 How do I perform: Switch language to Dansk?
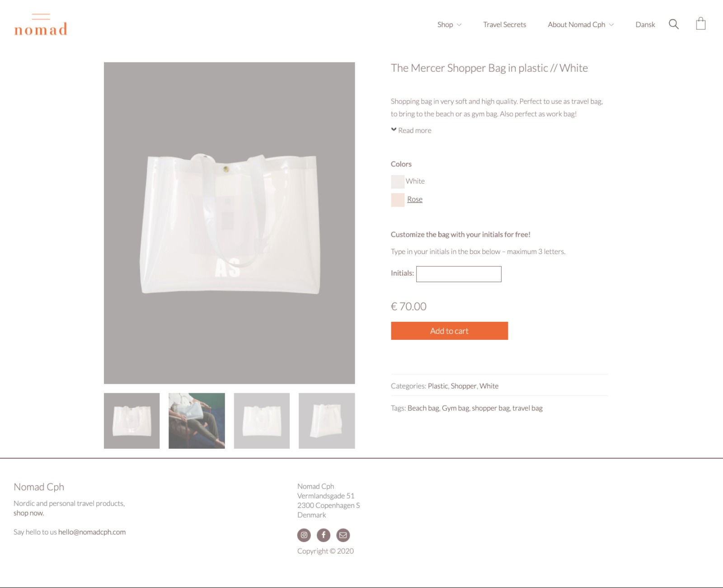(645, 24)
